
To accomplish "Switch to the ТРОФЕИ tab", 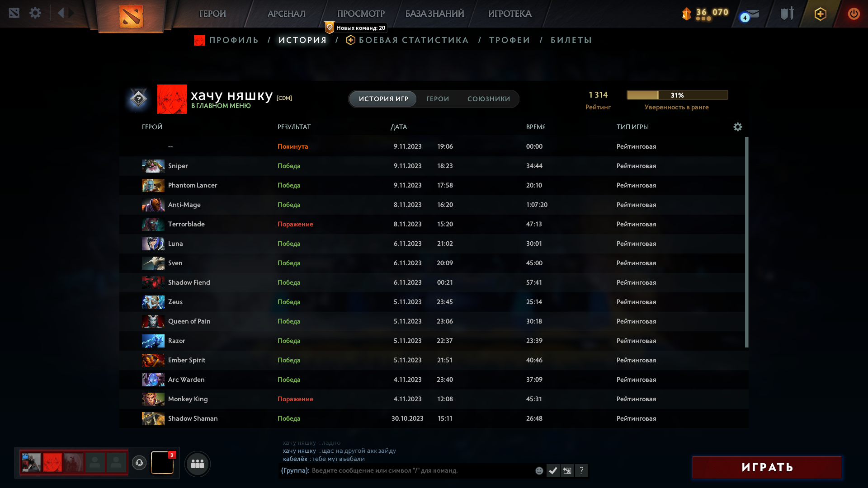I will (509, 40).
